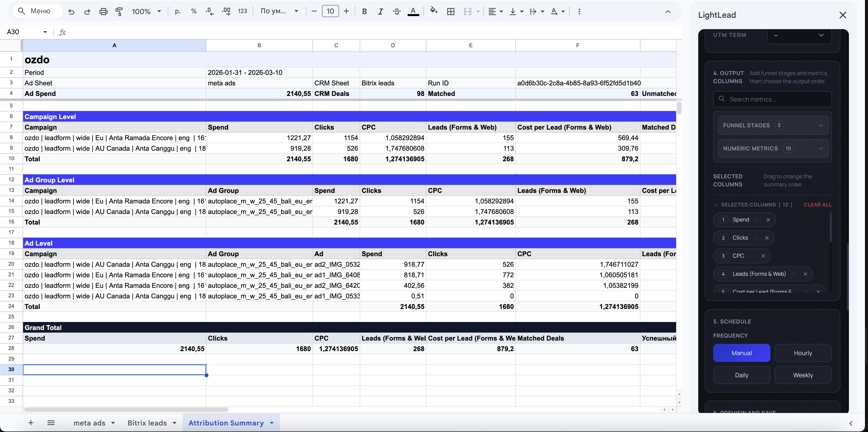Open the zoom 100% dropdown
The image size is (868, 432).
[x=146, y=12]
